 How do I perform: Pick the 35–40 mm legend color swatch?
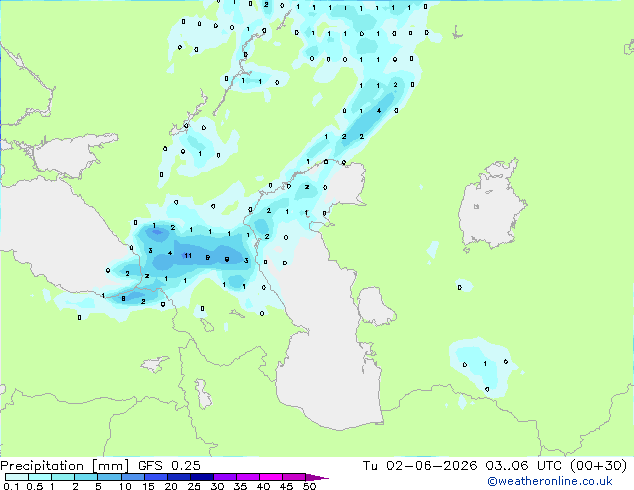(248, 477)
